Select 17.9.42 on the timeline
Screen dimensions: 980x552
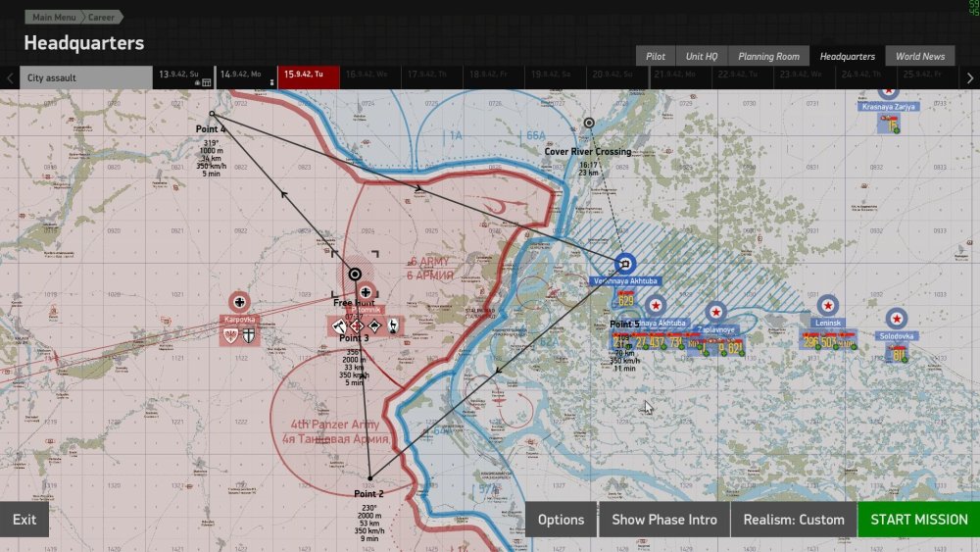click(432, 77)
